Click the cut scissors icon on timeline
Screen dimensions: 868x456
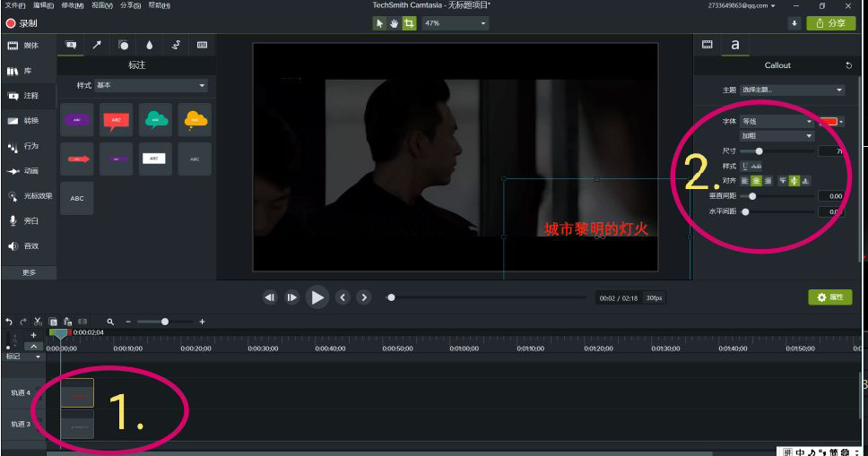38,322
